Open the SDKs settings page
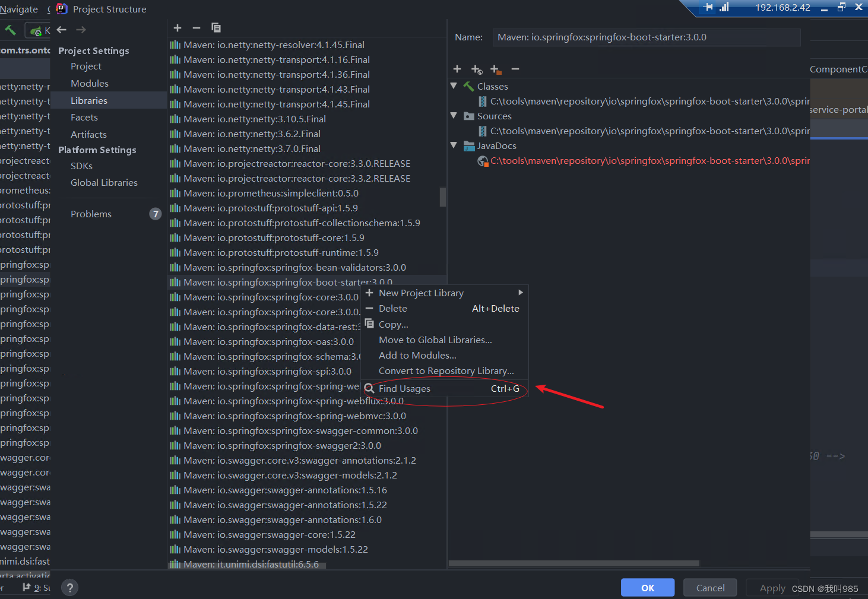Screen dimensions: 868x599 click(x=81, y=166)
